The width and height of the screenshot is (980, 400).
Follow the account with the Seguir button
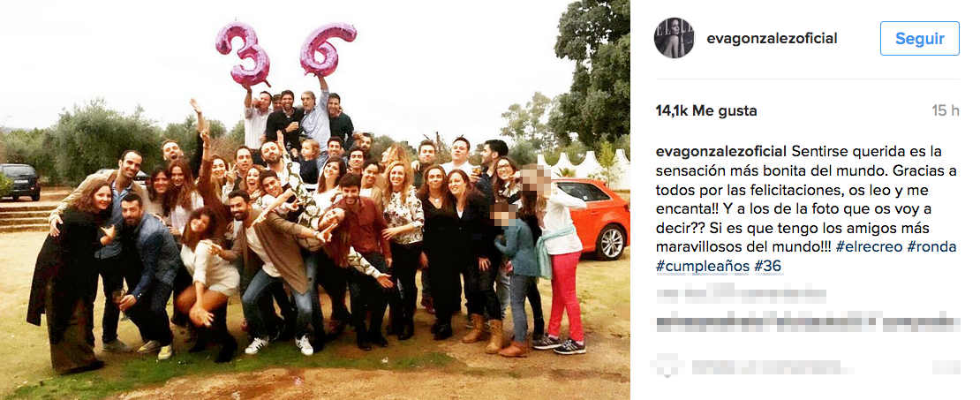click(919, 38)
